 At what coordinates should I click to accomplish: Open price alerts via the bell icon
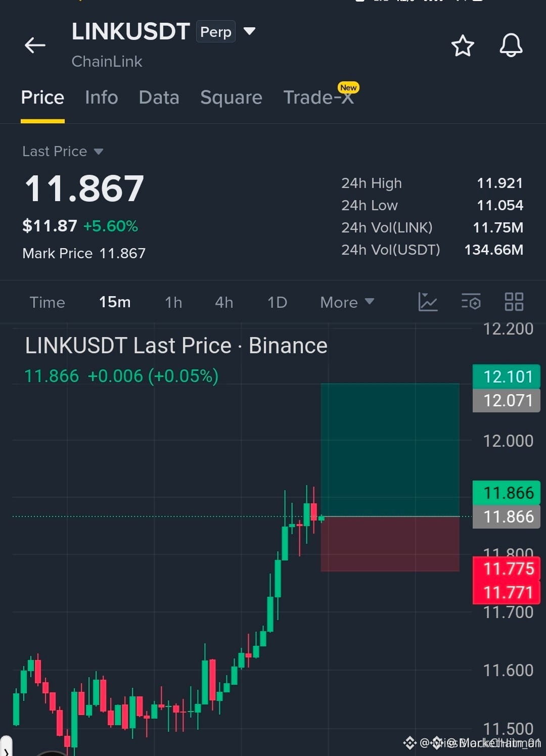pos(511,45)
